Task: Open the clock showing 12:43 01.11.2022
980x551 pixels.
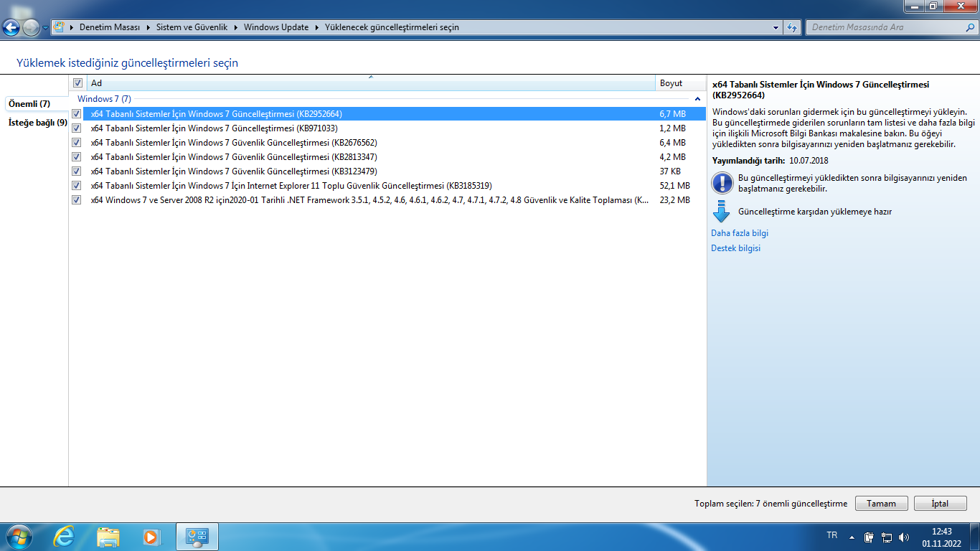Action: (941, 537)
